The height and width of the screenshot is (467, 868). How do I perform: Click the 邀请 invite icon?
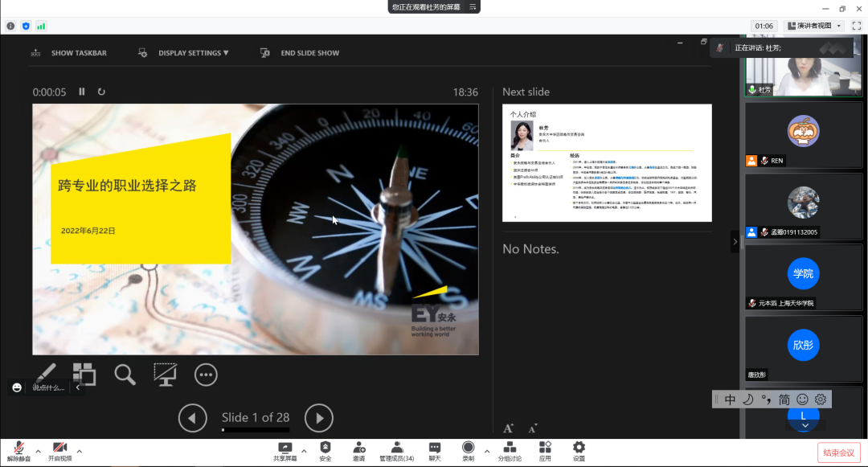pyautogui.click(x=358, y=450)
